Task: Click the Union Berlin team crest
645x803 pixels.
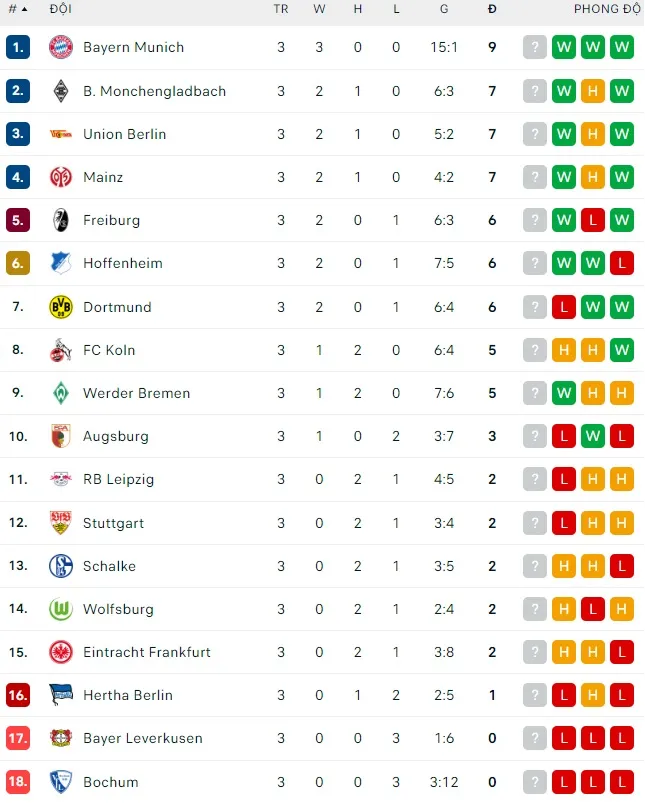Action: (x=61, y=134)
